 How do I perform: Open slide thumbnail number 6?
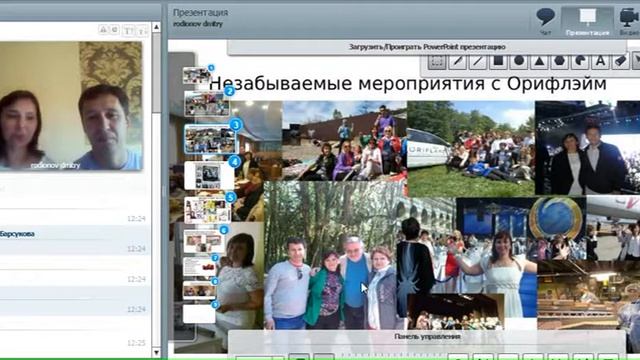[204, 242]
